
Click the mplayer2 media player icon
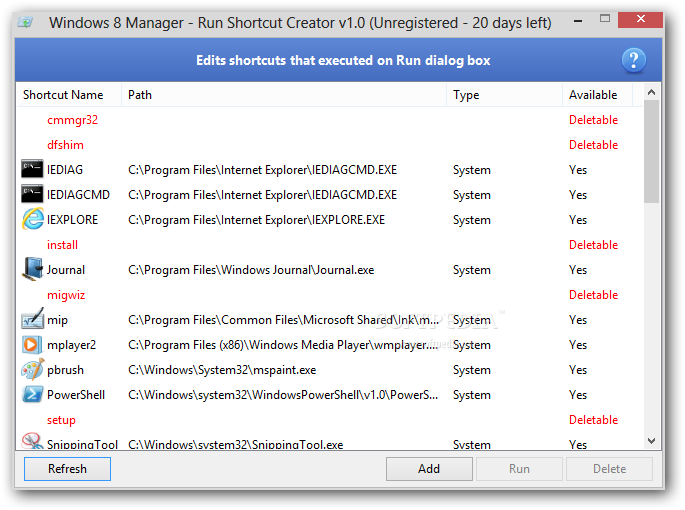[x=32, y=344]
